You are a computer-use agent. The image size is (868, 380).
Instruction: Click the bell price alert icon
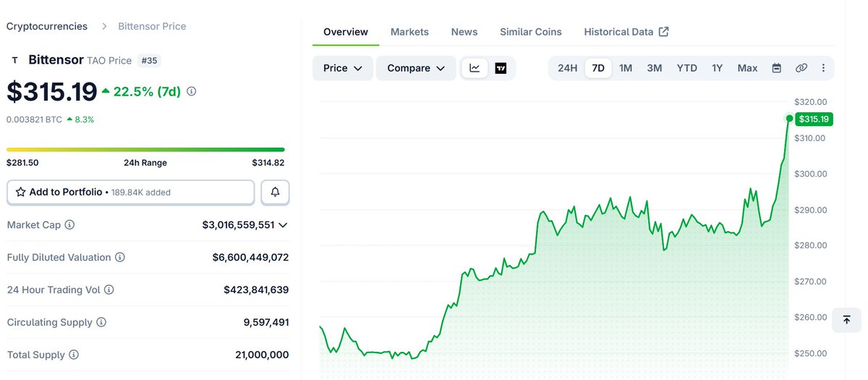(x=275, y=193)
